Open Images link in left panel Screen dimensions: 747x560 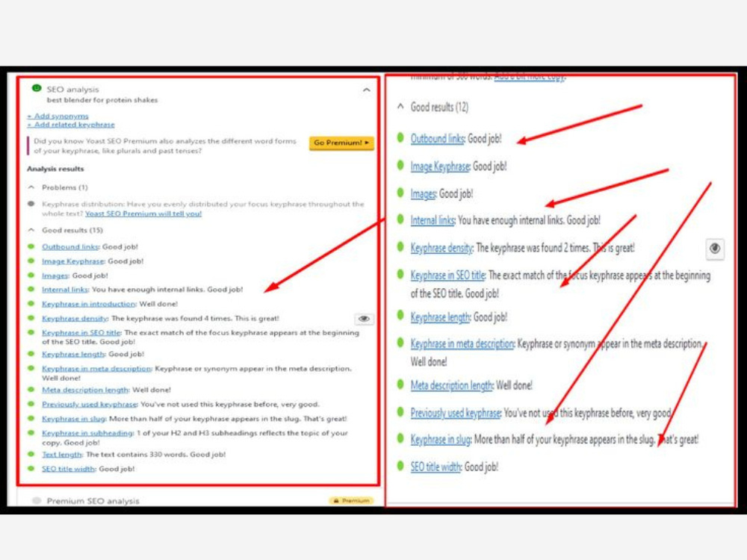pos(55,276)
